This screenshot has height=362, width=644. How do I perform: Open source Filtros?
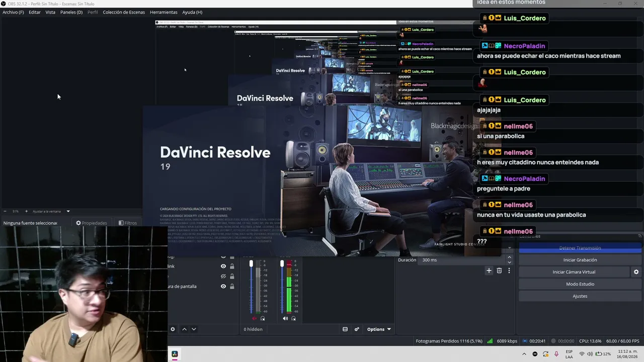click(x=128, y=223)
